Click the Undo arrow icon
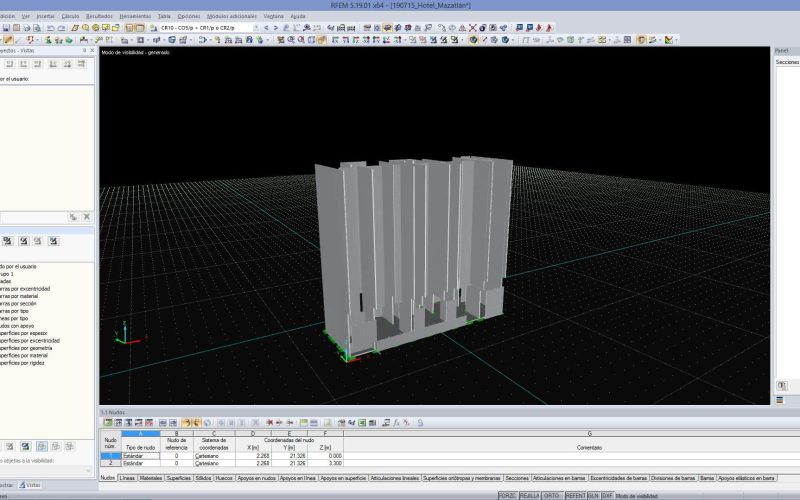Screen dimensions: 800x500 pyautogui.click(x=51, y=28)
